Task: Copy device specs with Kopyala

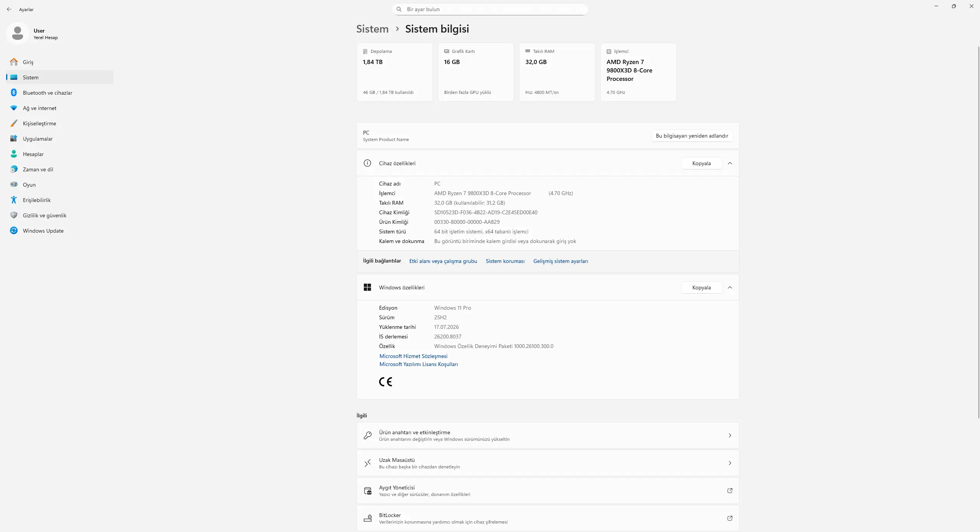Action: tap(702, 163)
